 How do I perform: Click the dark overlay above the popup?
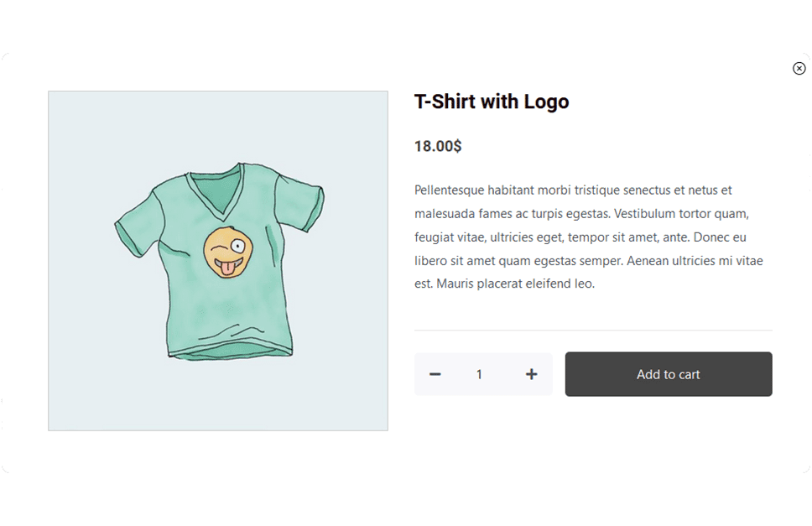click(x=406, y=25)
